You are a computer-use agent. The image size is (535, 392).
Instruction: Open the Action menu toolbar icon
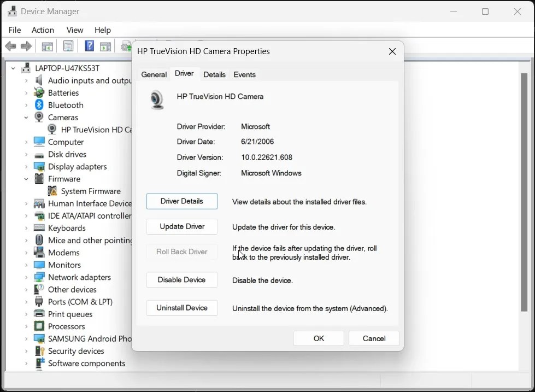(x=105, y=46)
